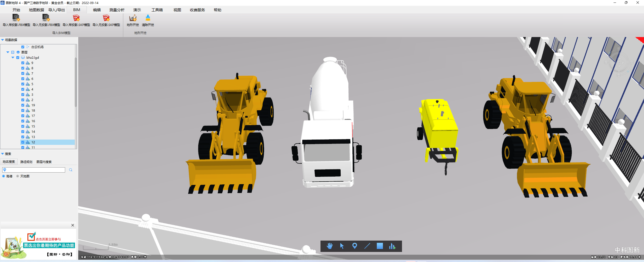644x262 pixels.
Task: Collapse the bhz2.lgd tree node
Action: point(13,58)
